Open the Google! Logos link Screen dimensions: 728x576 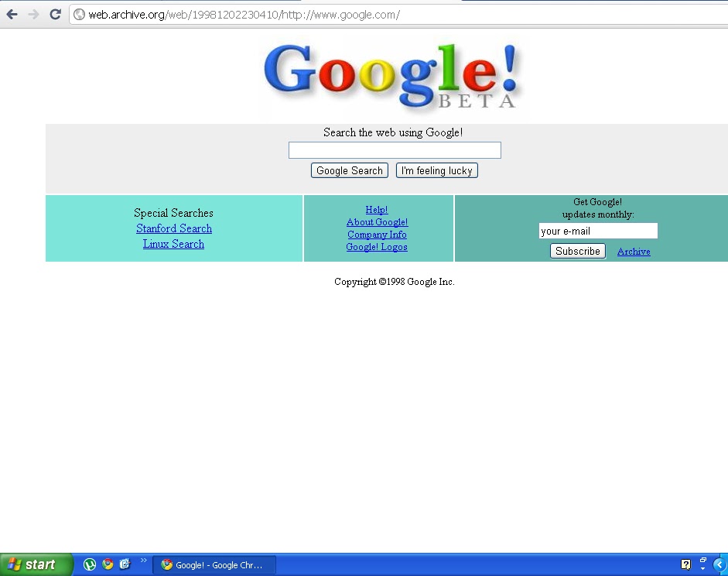(x=377, y=247)
